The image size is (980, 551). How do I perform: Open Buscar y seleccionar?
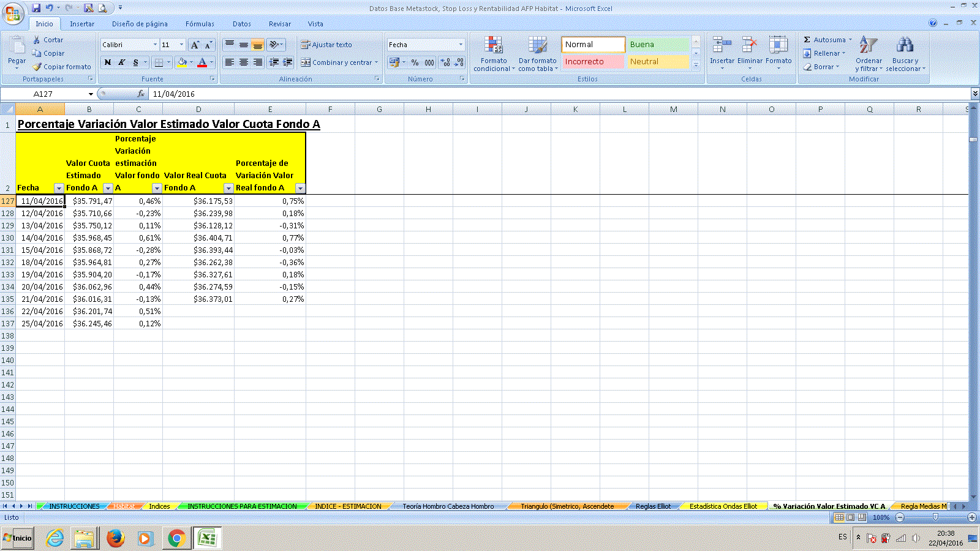(x=905, y=54)
